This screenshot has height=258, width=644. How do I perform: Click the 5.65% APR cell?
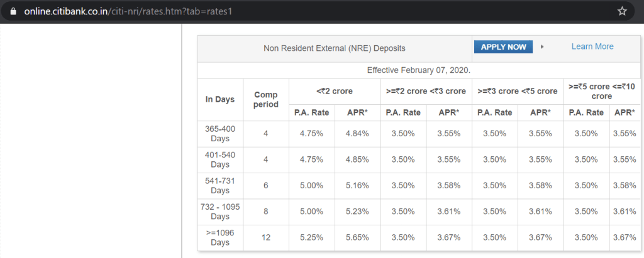(x=357, y=238)
